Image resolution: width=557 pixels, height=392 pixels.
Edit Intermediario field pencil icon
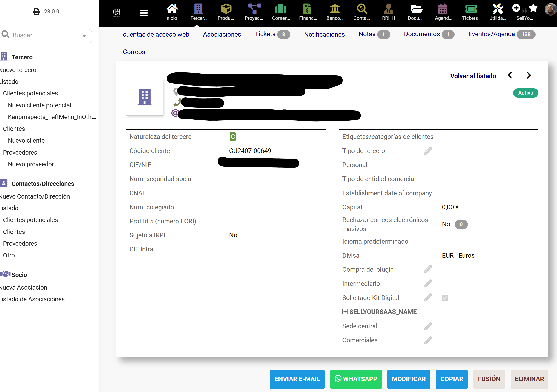tap(428, 283)
